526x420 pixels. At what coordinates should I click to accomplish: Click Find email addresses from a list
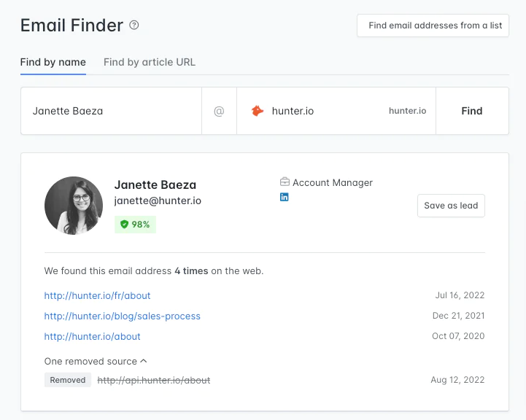tap(433, 26)
